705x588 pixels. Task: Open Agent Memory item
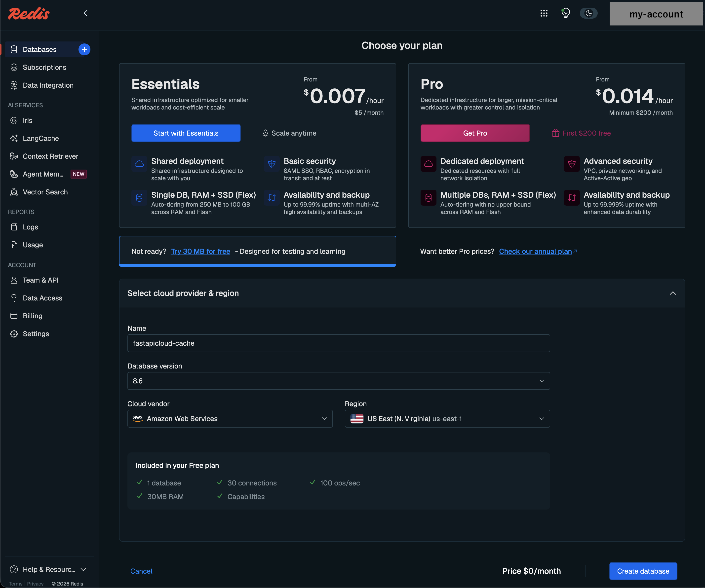point(43,174)
